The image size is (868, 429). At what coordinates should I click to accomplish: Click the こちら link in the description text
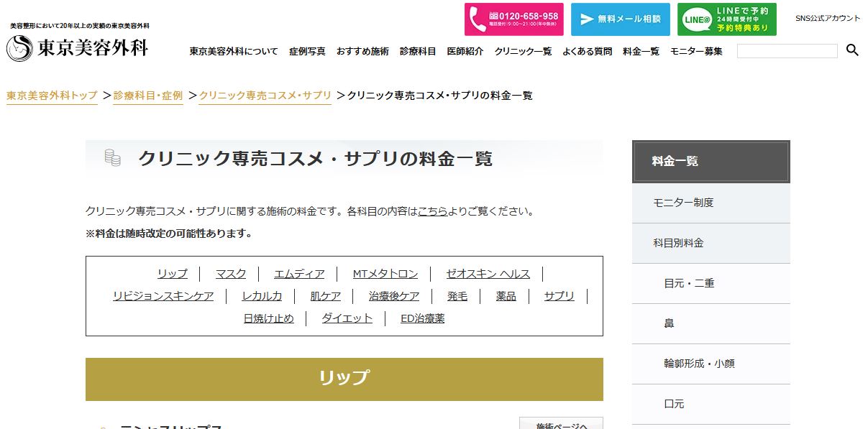[432, 211]
